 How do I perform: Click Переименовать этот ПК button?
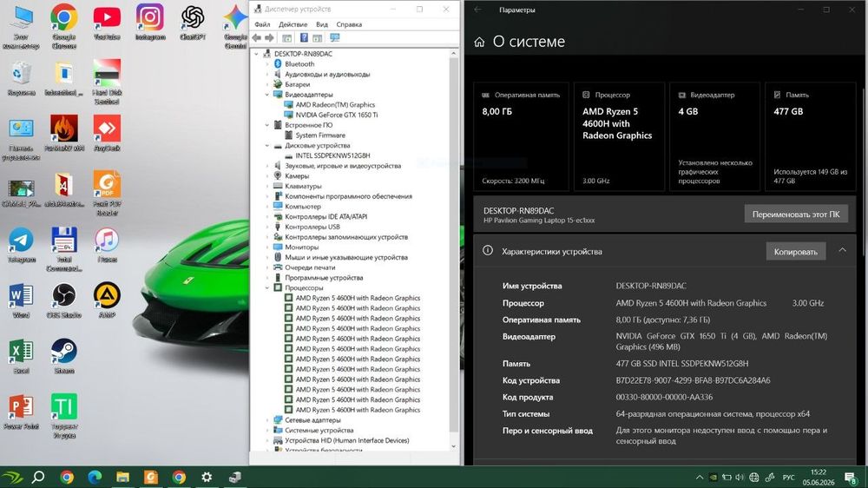(x=795, y=214)
